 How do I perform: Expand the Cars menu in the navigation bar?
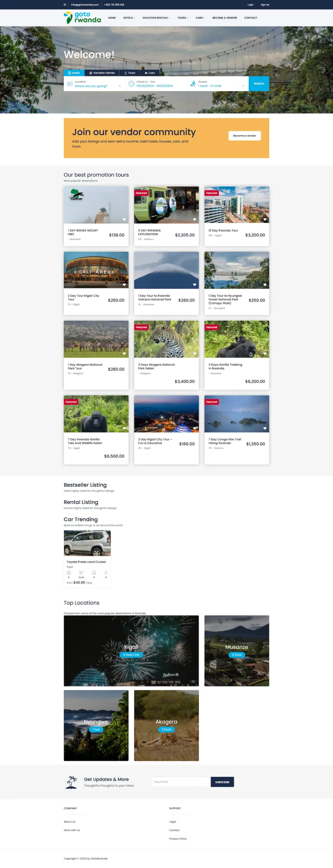200,18
